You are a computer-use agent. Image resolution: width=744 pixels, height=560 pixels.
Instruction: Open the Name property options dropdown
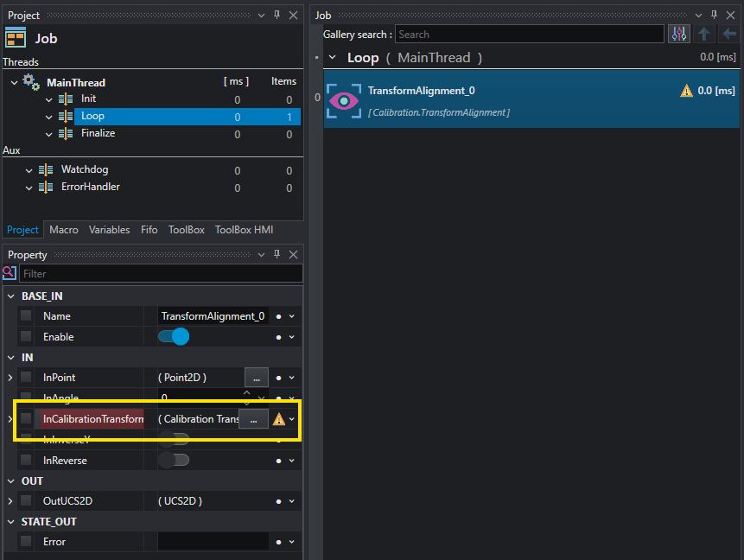pyautogui.click(x=292, y=316)
